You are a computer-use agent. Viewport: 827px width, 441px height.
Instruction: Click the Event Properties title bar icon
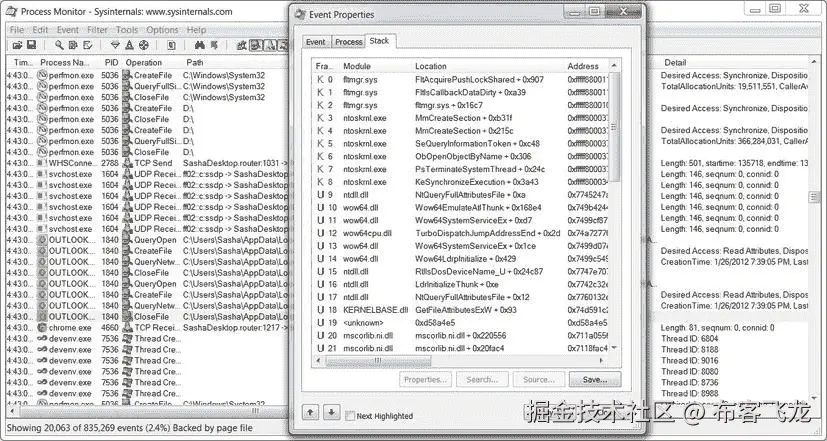[300, 15]
